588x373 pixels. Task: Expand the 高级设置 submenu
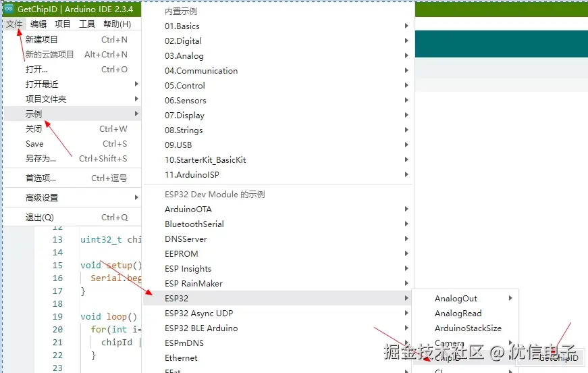pos(72,198)
